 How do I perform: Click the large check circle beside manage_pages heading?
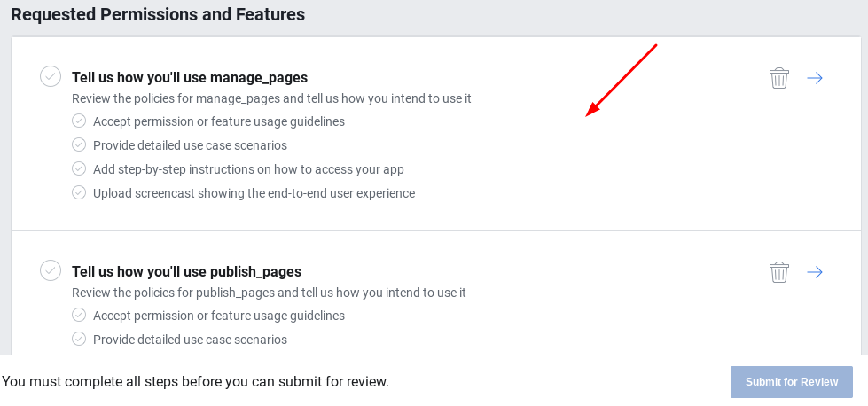point(51,76)
